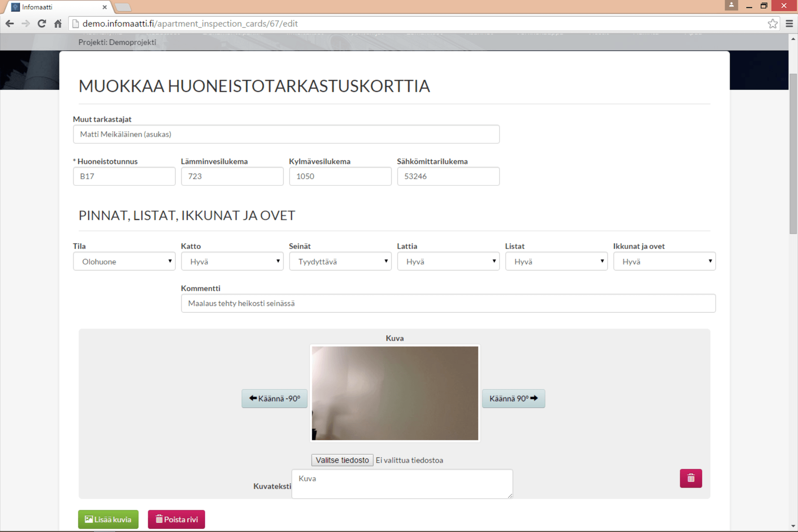The width and height of the screenshot is (798, 532).
Task: Rotate image with Käännä -90° button
Action: click(x=274, y=399)
